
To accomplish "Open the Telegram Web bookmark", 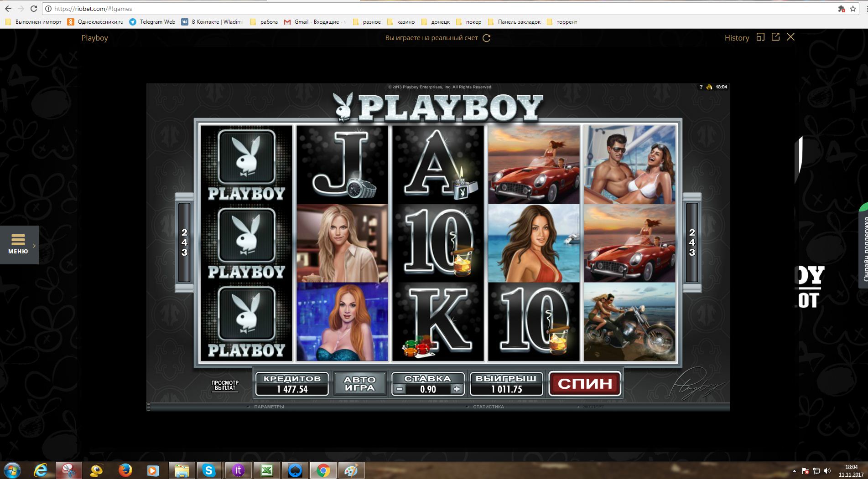I will (152, 22).
